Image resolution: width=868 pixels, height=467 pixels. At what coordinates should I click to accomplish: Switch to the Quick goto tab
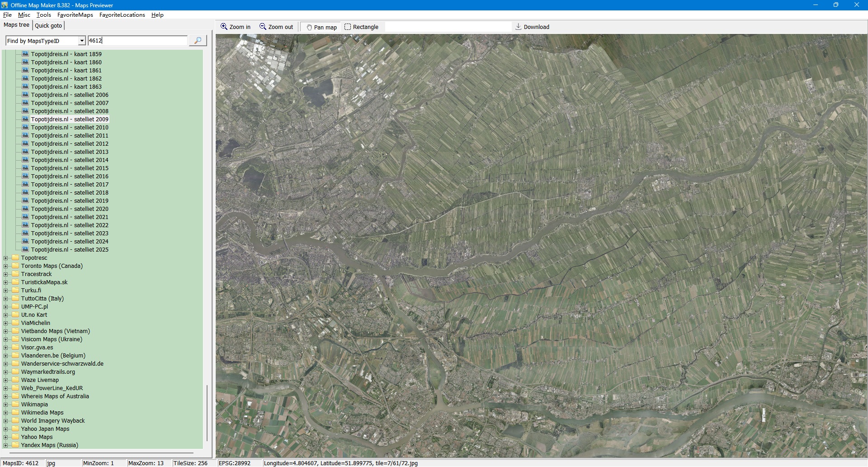(x=48, y=26)
